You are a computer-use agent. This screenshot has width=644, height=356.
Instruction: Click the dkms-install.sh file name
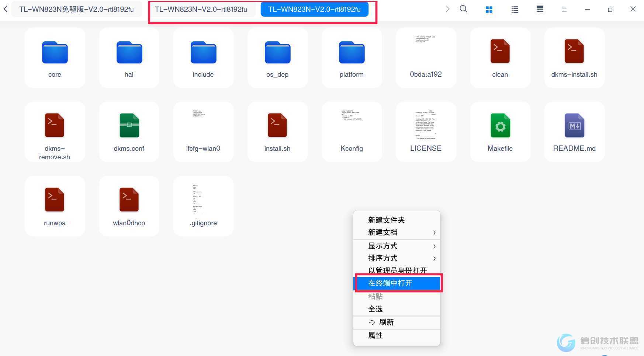[x=574, y=74]
